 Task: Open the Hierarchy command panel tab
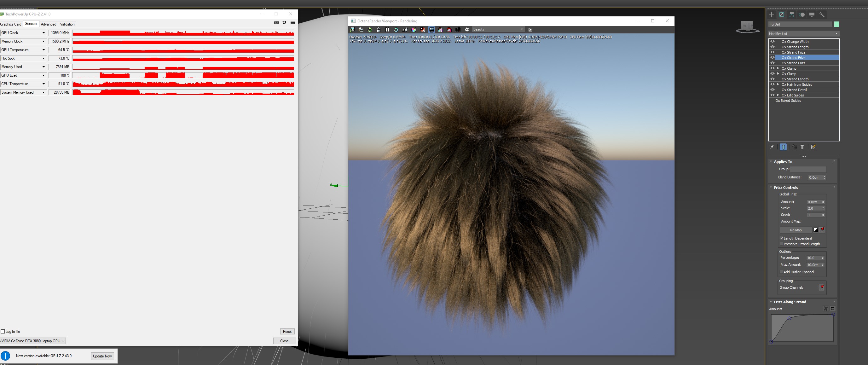[x=791, y=15]
